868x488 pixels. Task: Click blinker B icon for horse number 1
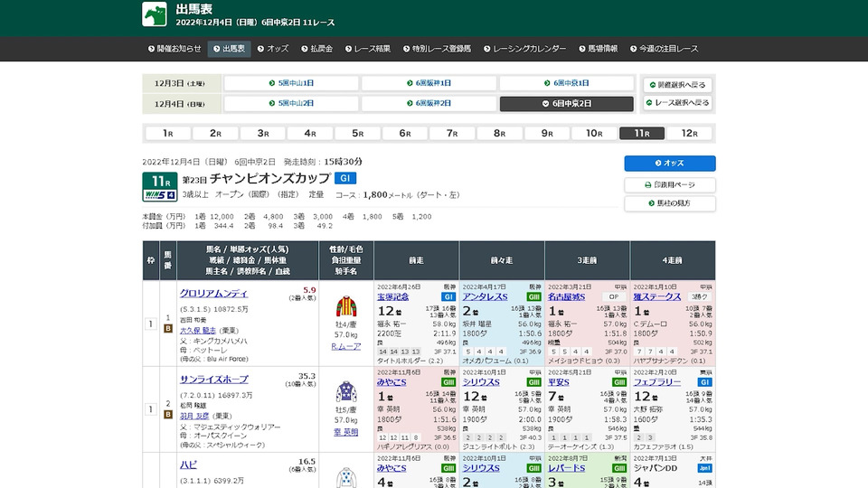click(x=168, y=329)
